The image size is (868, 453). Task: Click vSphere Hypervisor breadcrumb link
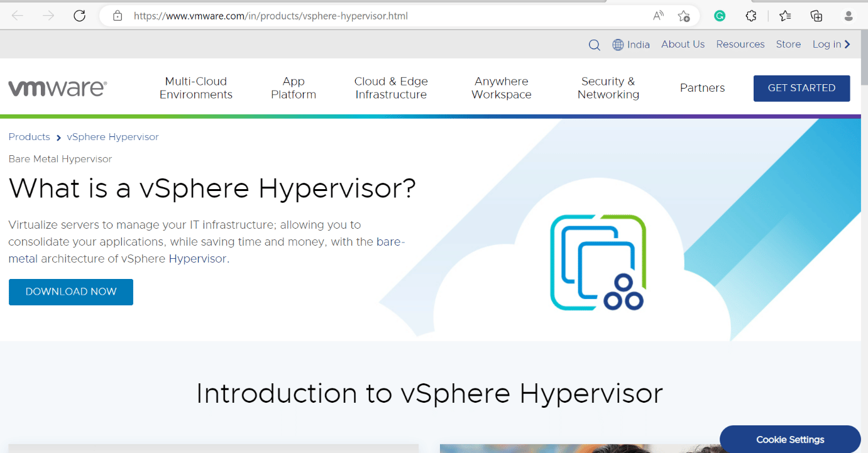click(x=113, y=137)
